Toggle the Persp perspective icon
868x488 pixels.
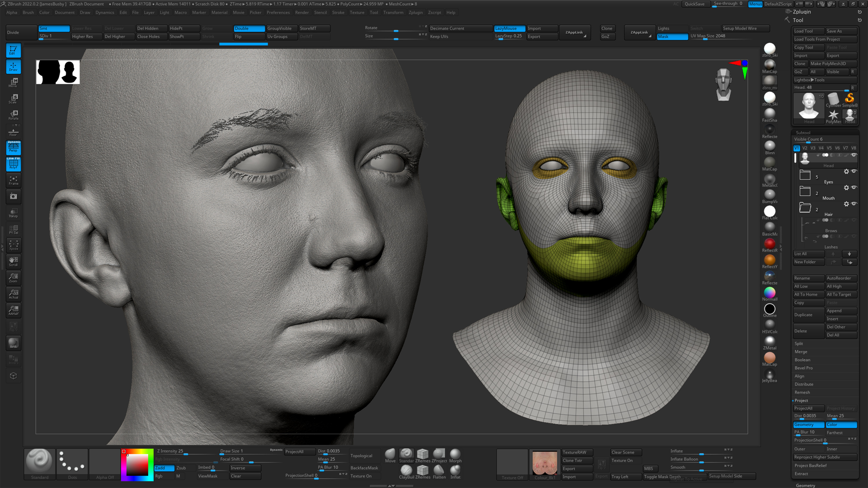tap(14, 147)
